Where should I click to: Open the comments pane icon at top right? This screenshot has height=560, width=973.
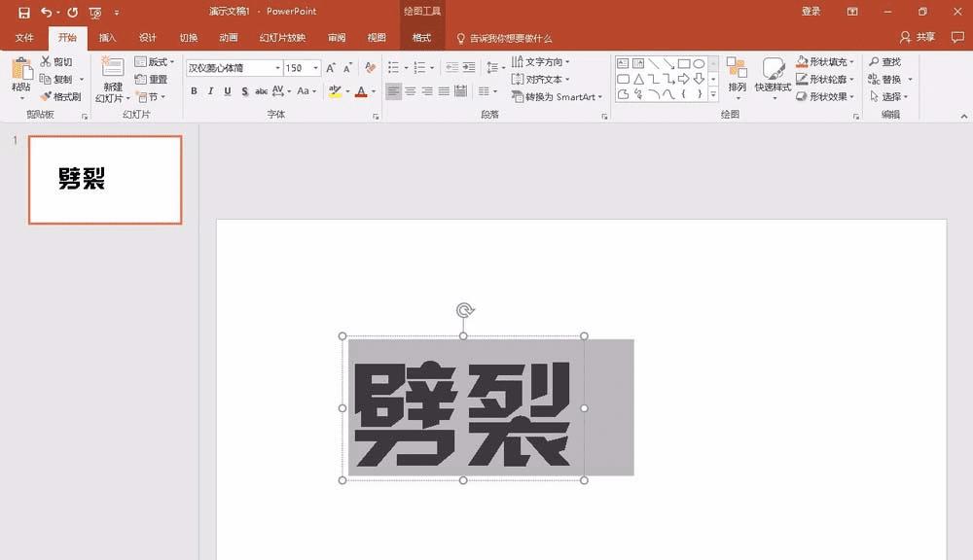pos(957,37)
